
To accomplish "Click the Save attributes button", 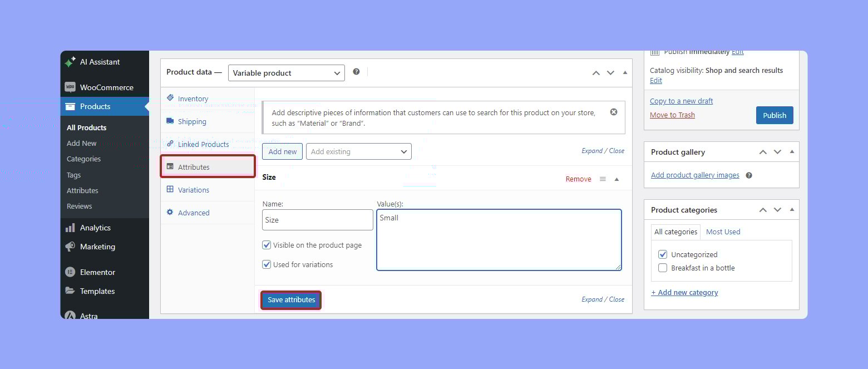I will coord(291,300).
